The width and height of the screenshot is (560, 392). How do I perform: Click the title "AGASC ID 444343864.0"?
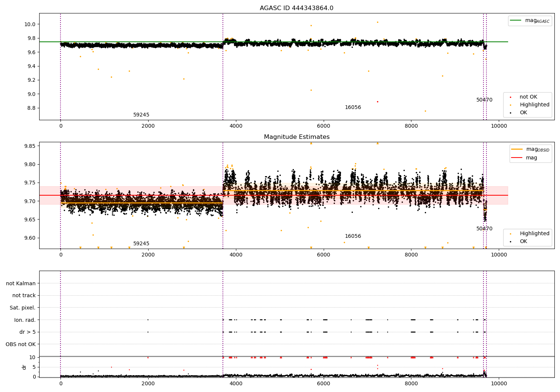point(296,8)
